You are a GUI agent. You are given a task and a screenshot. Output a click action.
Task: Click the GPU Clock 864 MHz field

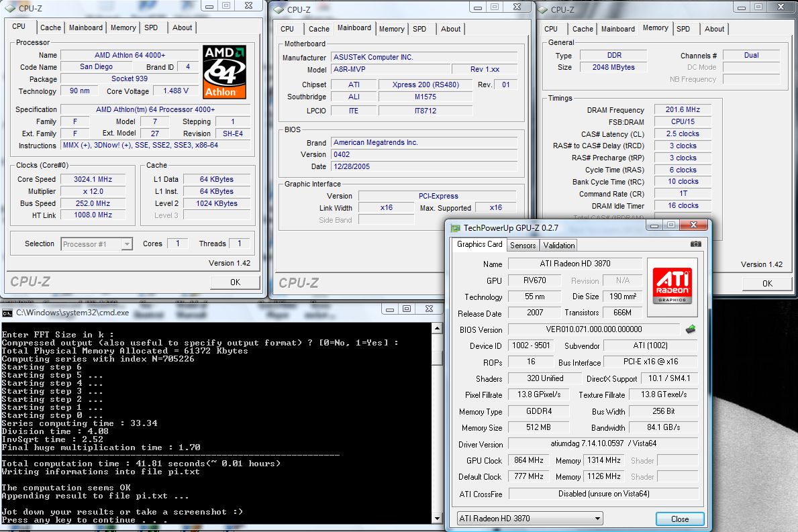click(x=529, y=460)
